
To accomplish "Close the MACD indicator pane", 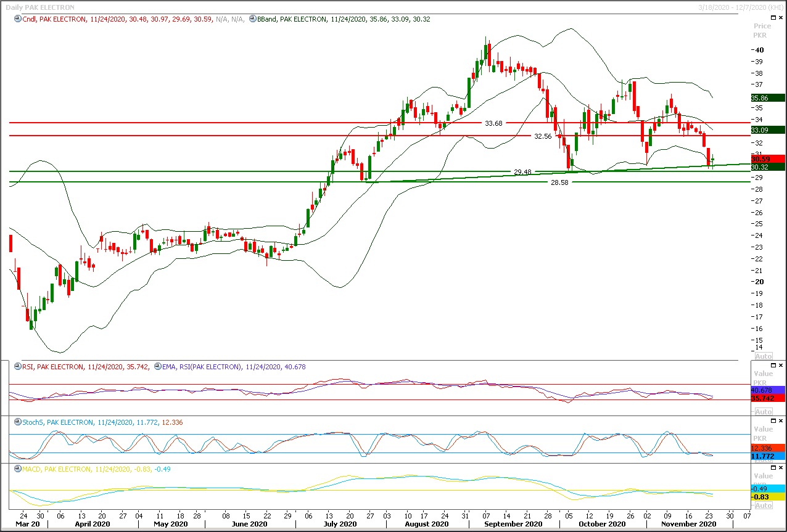I will (x=781, y=469).
